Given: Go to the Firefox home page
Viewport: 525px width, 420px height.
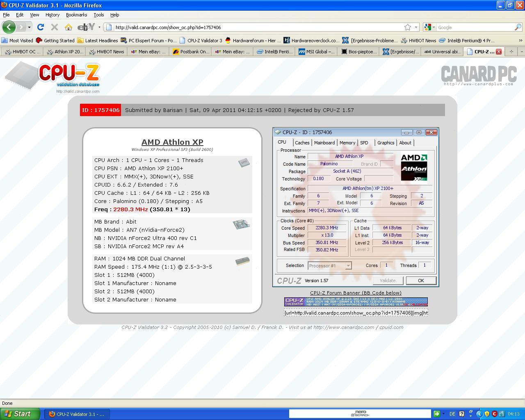Looking at the screenshot, I should pos(68,27).
